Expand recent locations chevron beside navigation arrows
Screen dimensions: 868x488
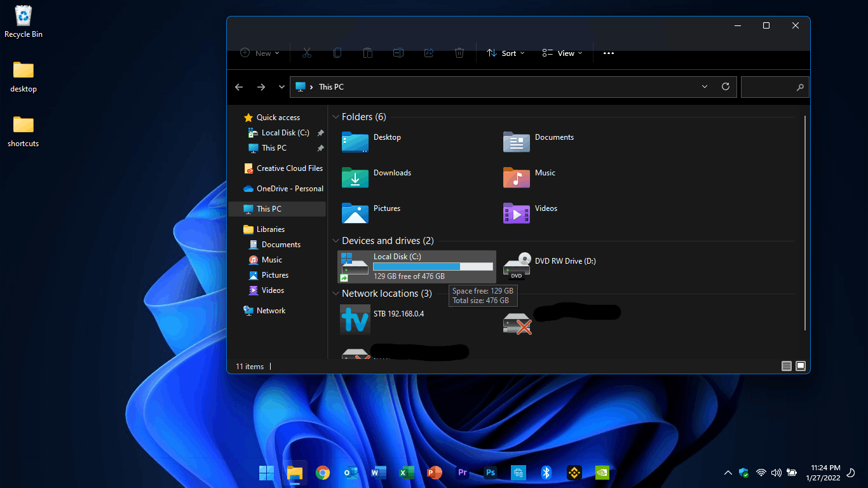coord(281,87)
